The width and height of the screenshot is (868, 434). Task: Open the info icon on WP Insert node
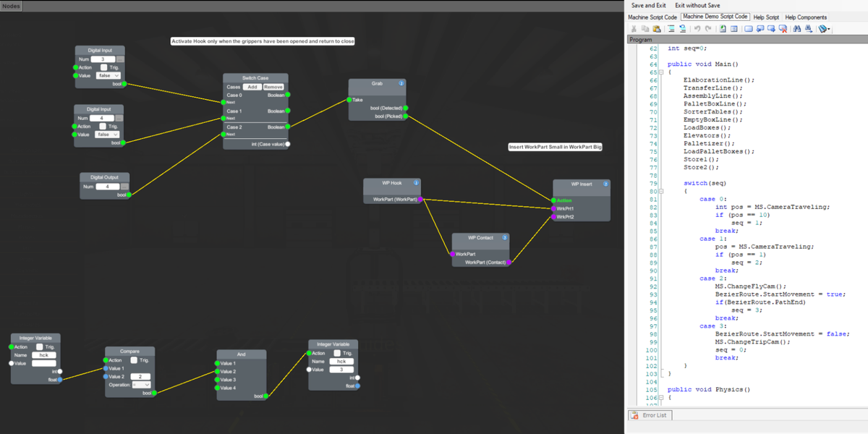coord(605,184)
